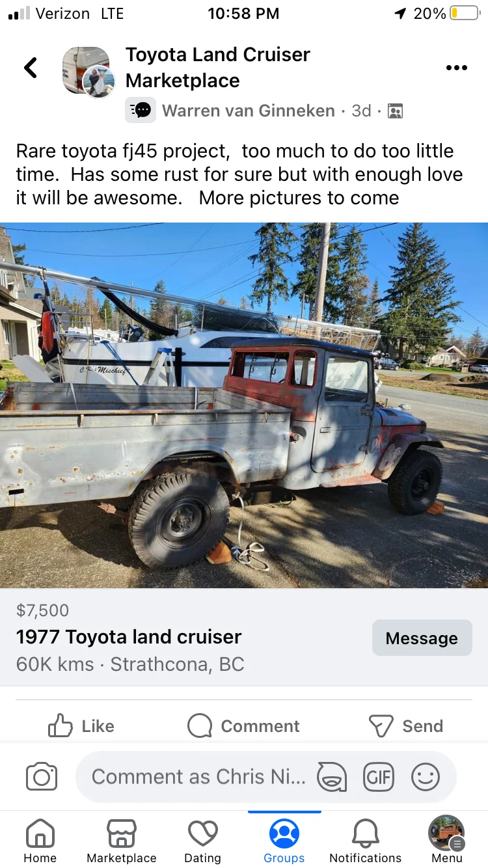The image size is (488, 868).
Task: Tap the back arrow icon
Action: click(31, 68)
